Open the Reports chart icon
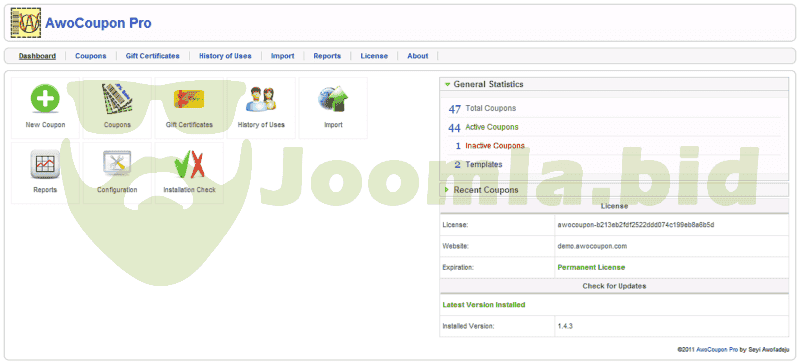This screenshot has height=363, width=800. point(45,164)
